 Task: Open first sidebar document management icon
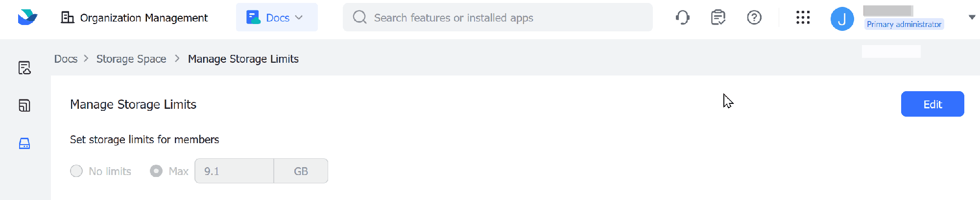(24, 68)
